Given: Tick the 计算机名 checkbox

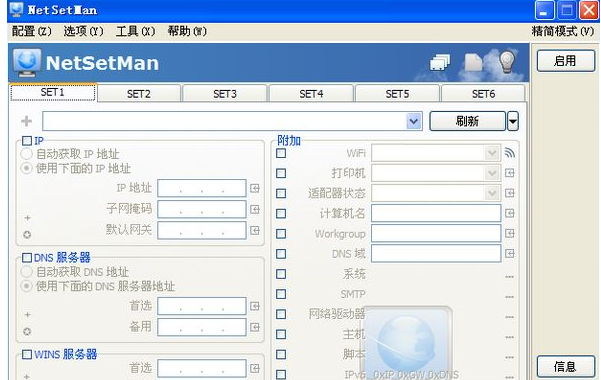Looking at the screenshot, I should (281, 214).
